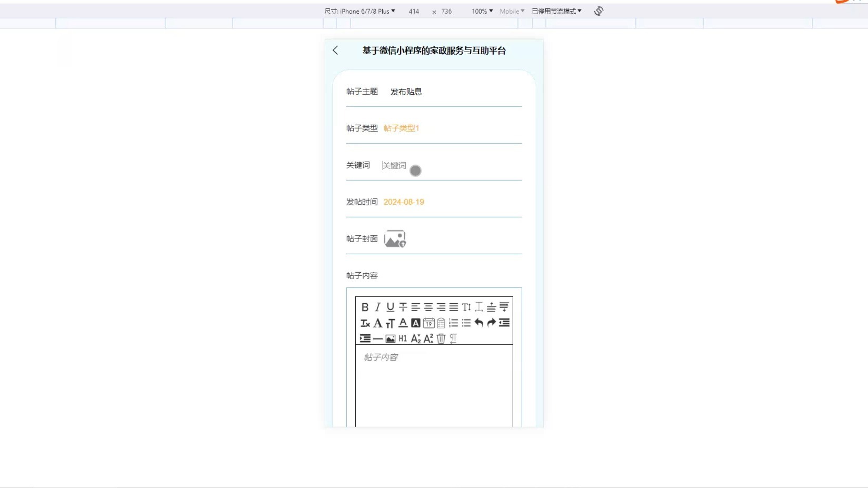Increase indent in editor toolbar

365,338
